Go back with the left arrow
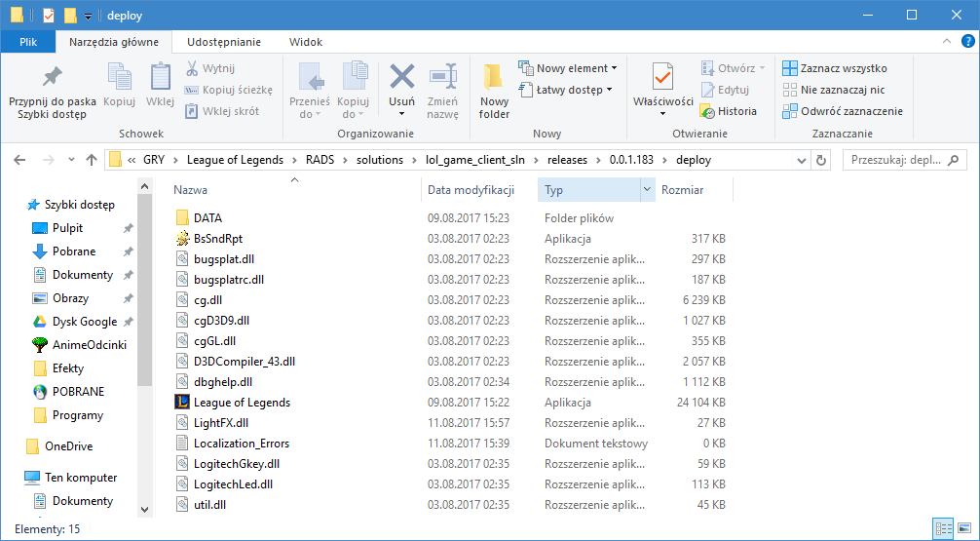The height and width of the screenshot is (541, 980). 19,160
